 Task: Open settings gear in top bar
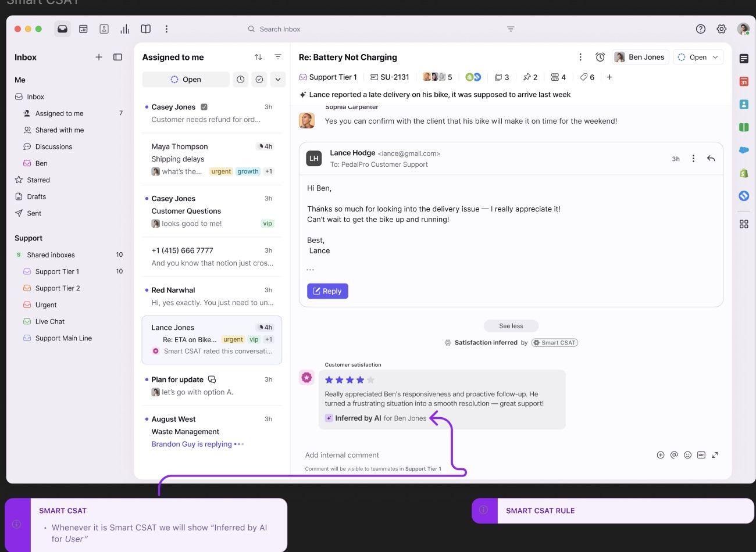pyautogui.click(x=722, y=29)
